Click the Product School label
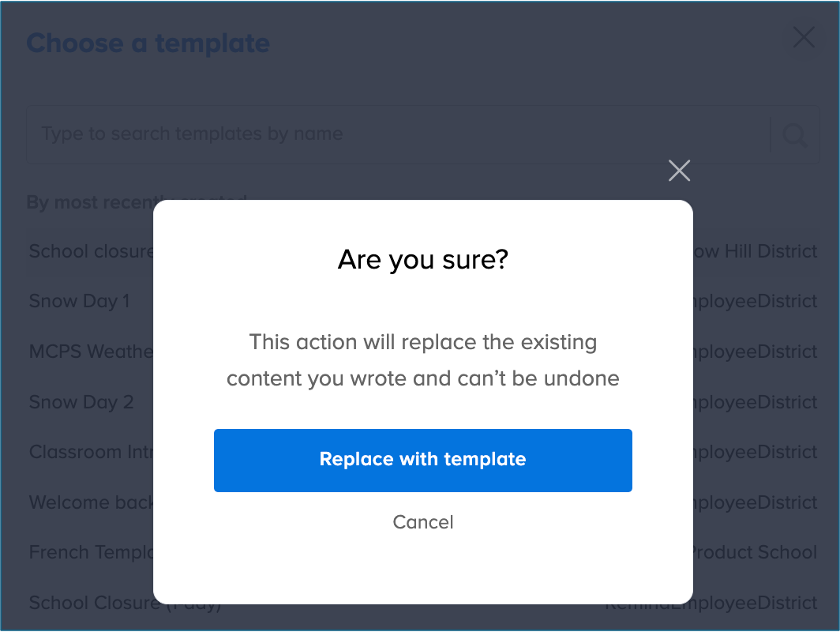Viewport: 840px width, 632px height. coord(754,552)
